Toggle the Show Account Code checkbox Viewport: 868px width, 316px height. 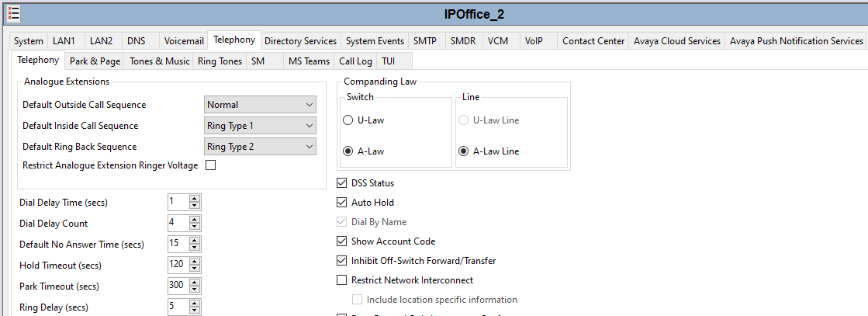(x=341, y=241)
